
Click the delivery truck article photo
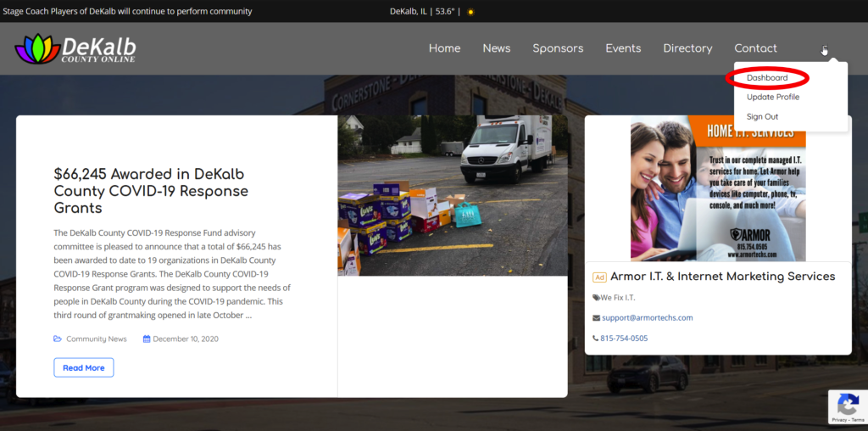453,196
